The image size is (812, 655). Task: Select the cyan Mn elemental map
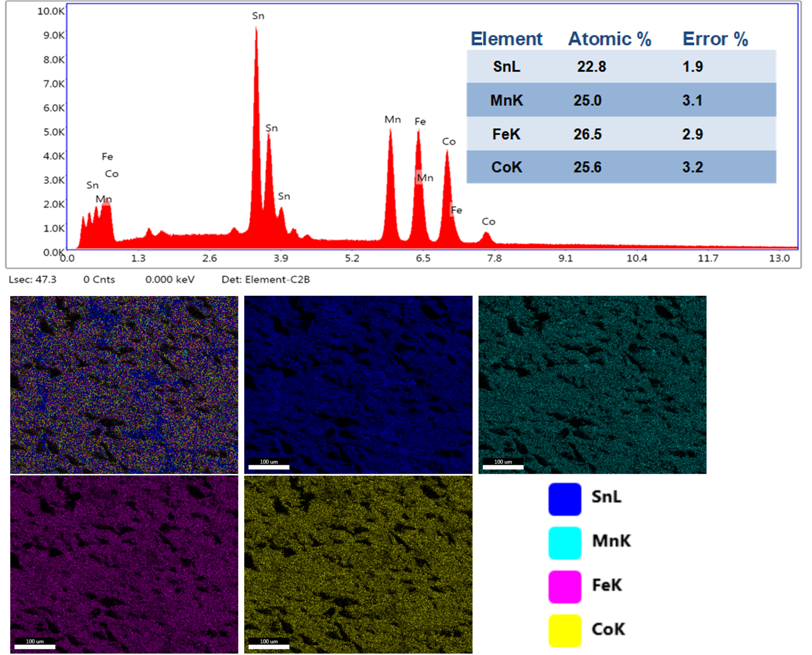592,384
